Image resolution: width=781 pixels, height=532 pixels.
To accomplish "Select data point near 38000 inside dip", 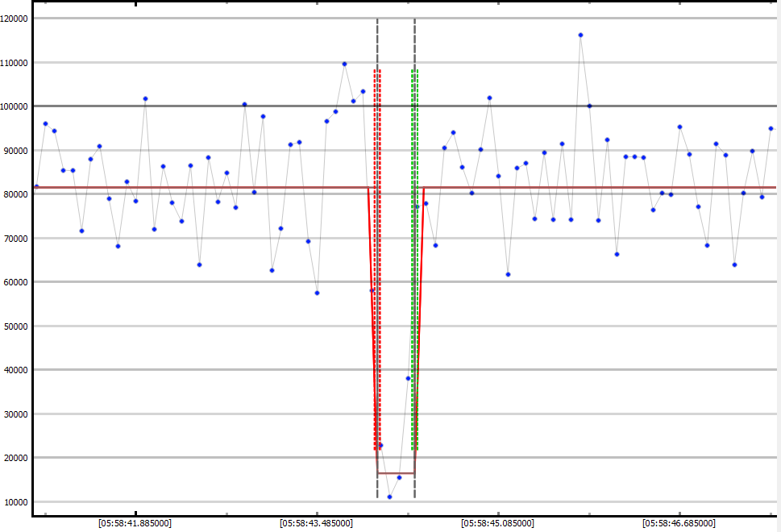I will click(408, 378).
